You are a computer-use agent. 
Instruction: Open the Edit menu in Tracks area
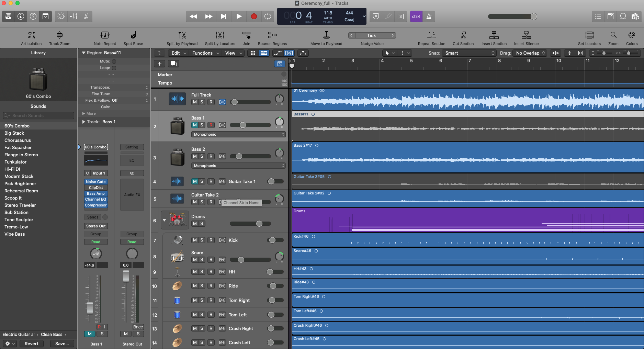click(179, 53)
